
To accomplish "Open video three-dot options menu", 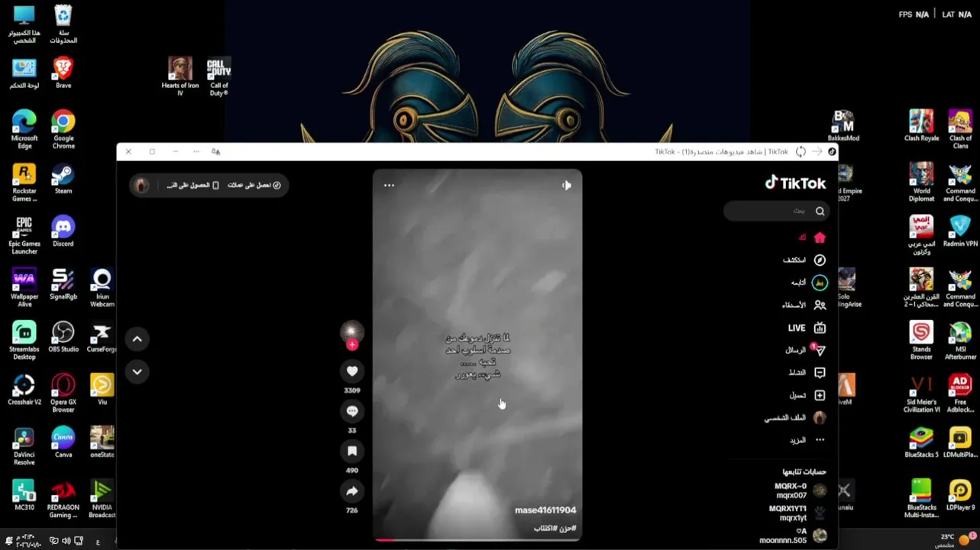I will pos(389,185).
